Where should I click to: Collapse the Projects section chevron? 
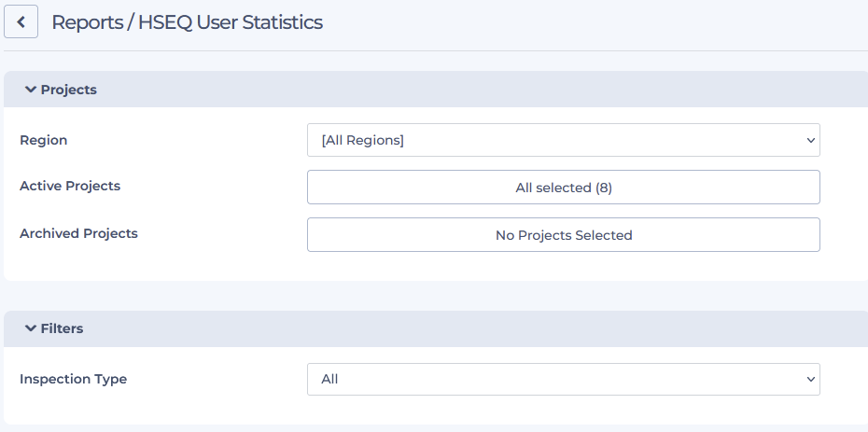point(30,90)
